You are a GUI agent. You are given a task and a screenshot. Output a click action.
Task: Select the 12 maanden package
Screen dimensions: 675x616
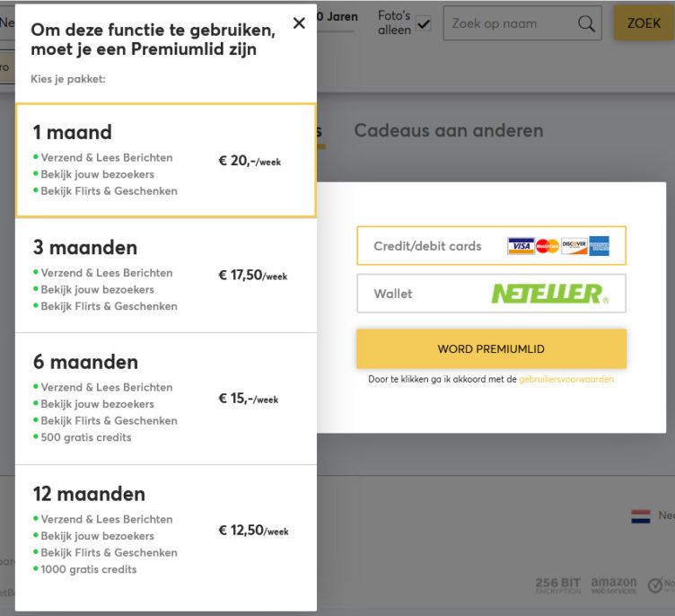pos(166,531)
